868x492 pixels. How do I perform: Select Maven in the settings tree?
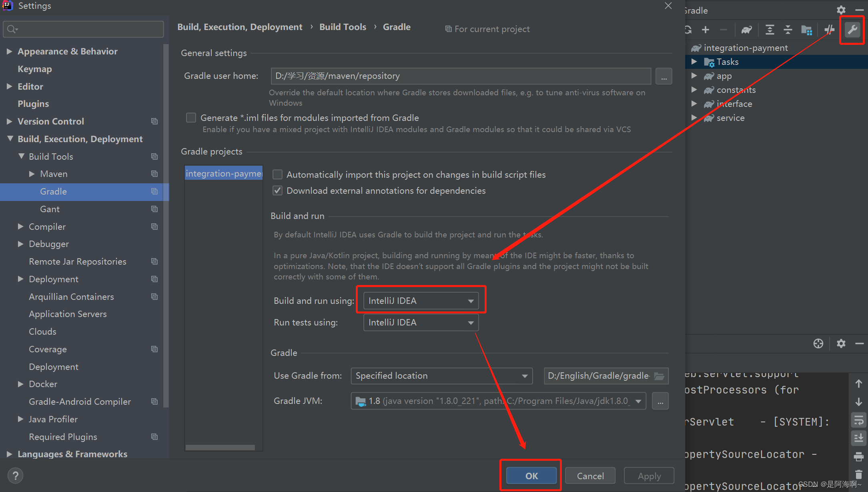pyautogui.click(x=54, y=174)
